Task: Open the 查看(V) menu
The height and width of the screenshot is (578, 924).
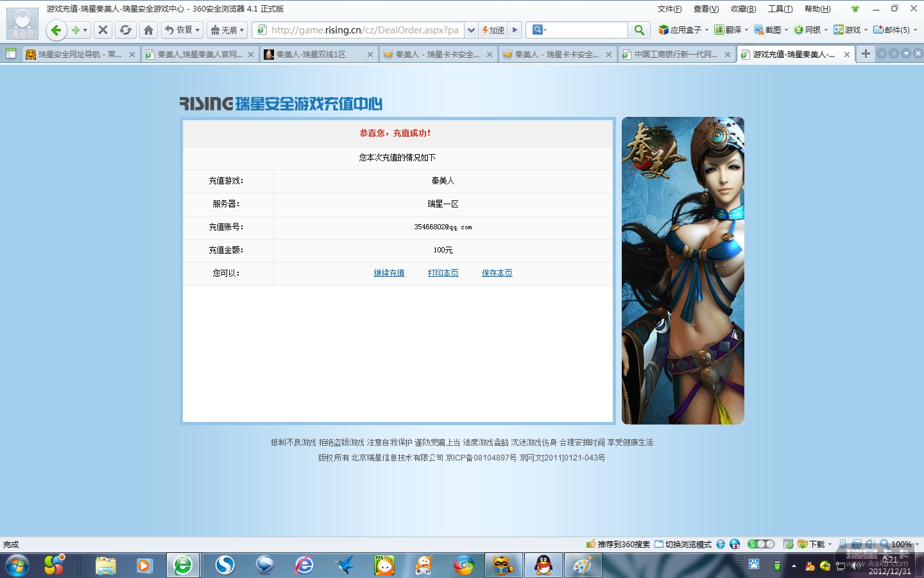Action: (x=706, y=9)
